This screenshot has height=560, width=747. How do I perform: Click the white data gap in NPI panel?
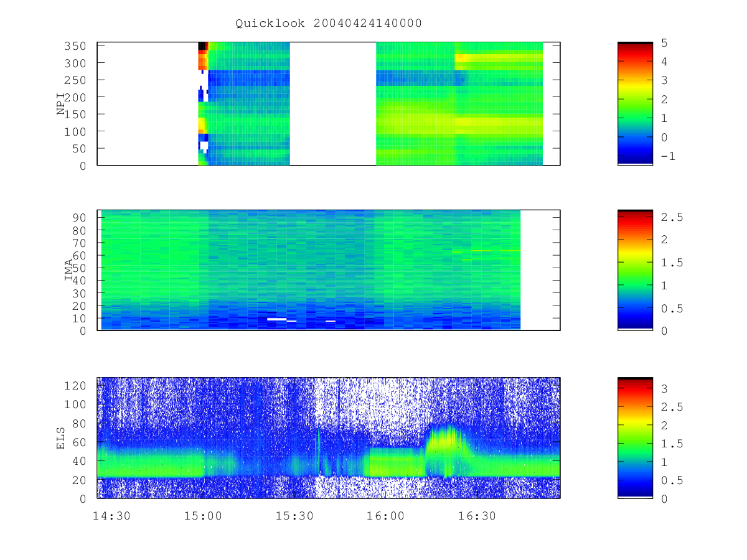333,103
